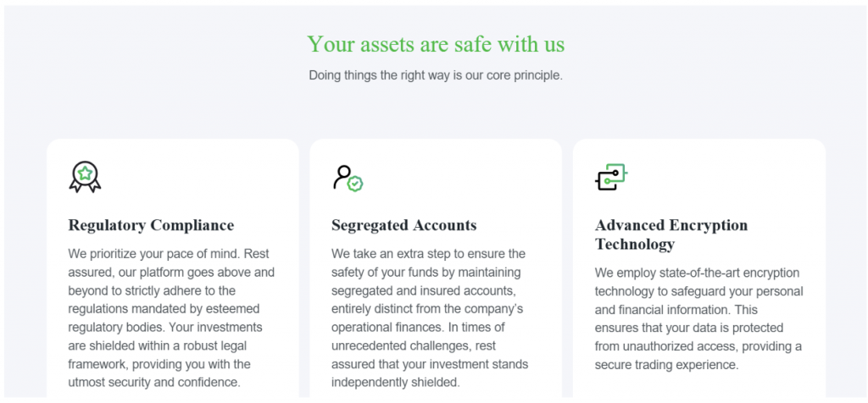Click the green verified badge on the user icon
Viewport: 868px width, 403px height.
click(356, 183)
